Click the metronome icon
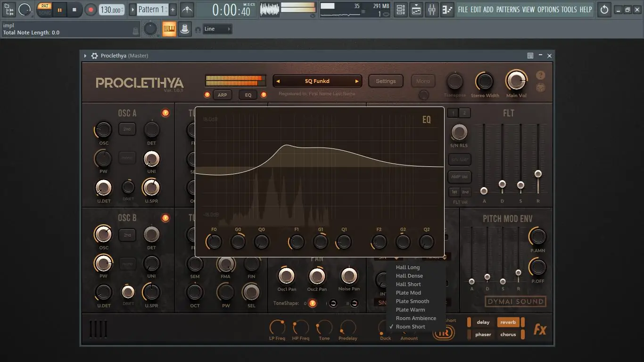 pos(187,9)
